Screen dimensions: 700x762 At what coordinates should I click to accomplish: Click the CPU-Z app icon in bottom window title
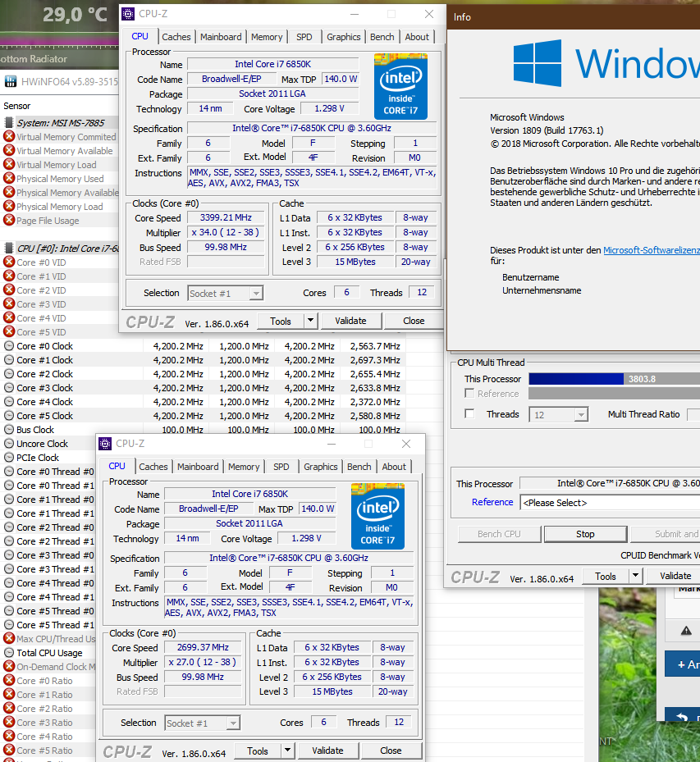click(x=105, y=444)
